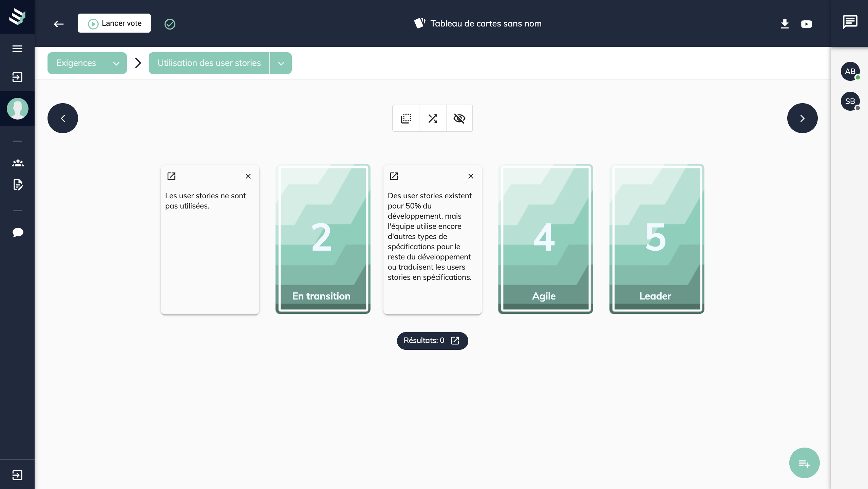The height and width of the screenshot is (489, 868).
Task: Click the green checkmark status icon
Action: coord(170,24)
